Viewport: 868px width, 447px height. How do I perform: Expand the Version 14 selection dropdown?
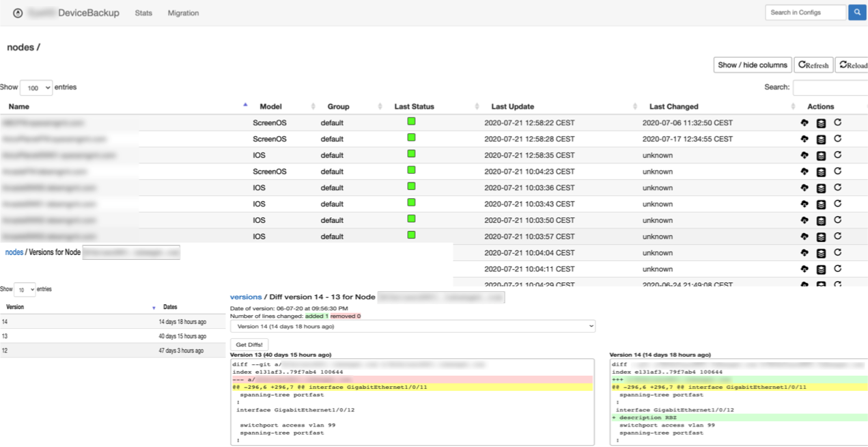[412, 327]
